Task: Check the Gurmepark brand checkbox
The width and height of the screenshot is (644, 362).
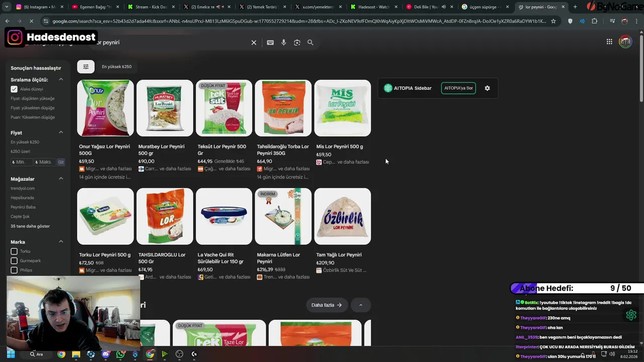Action: (x=14, y=261)
